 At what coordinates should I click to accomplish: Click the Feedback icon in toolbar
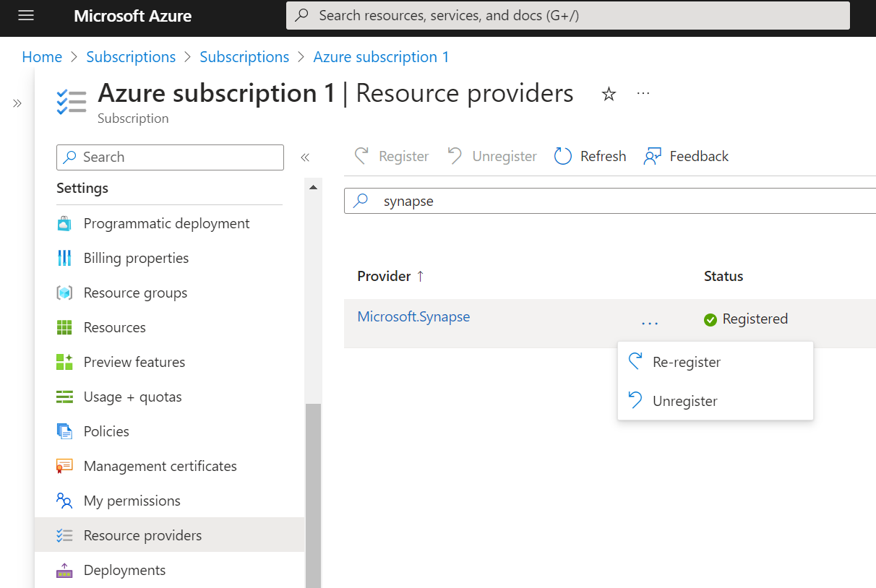pyautogui.click(x=653, y=156)
